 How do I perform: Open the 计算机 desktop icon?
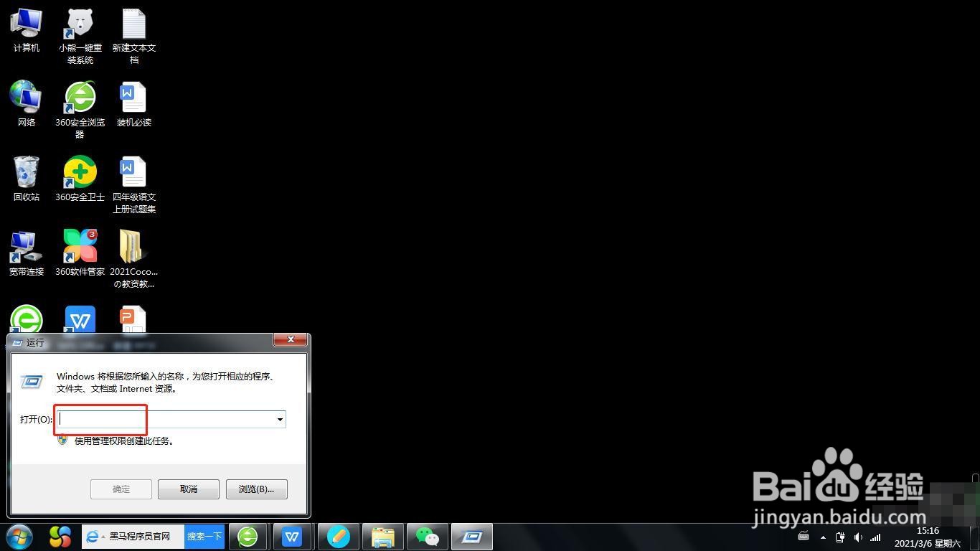point(26,30)
